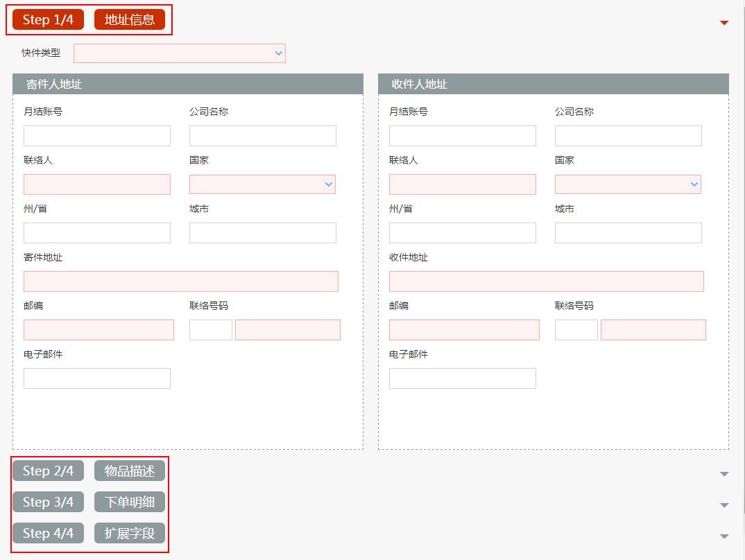Focus recipient 月结账号 input field
This screenshot has width=745, height=560.
pos(462,136)
